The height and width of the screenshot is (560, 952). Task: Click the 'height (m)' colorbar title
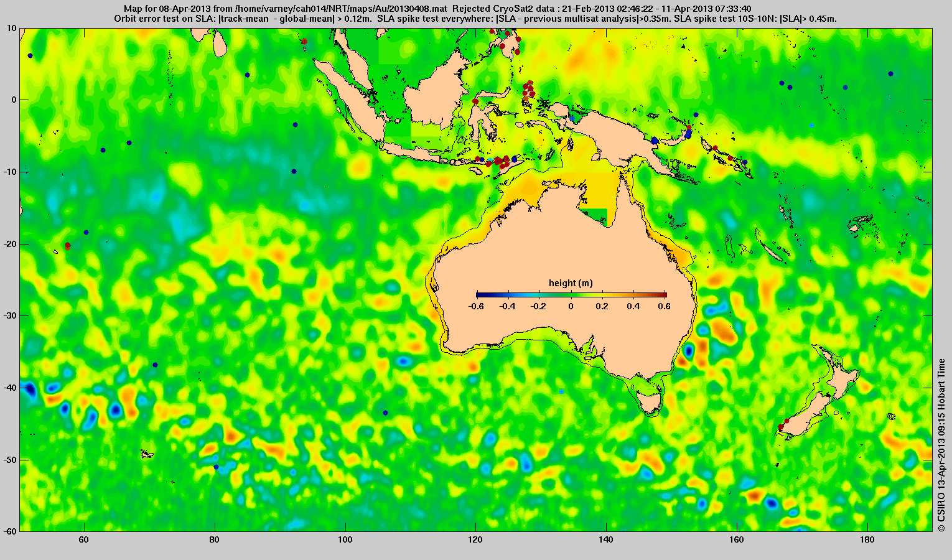(571, 283)
